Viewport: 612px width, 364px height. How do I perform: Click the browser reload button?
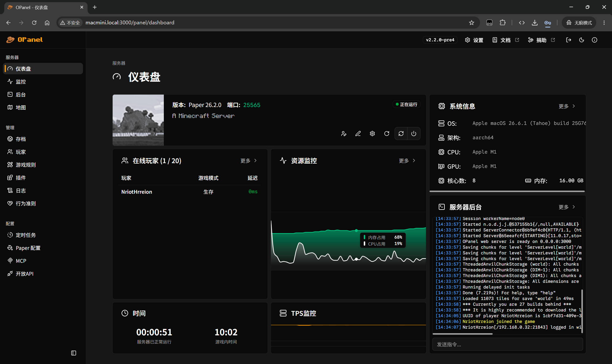click(x=34, y=22)
